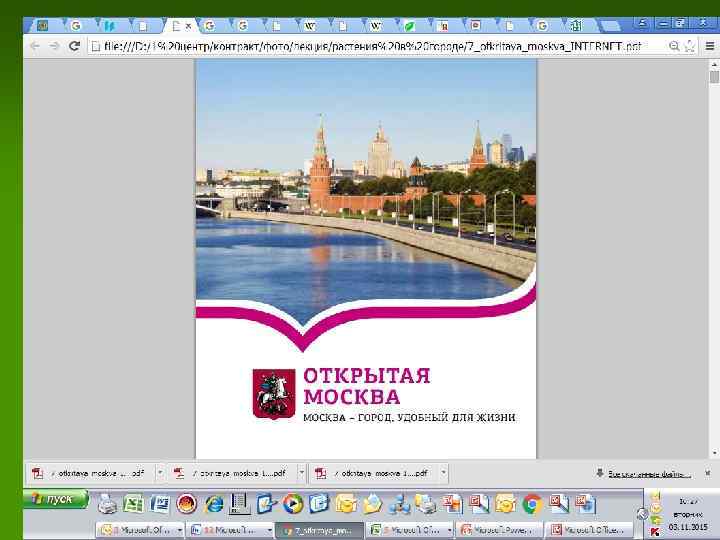Click the vertical scrollbar thumb
This screenshot has width=720, height=540.
pos(714,76)
